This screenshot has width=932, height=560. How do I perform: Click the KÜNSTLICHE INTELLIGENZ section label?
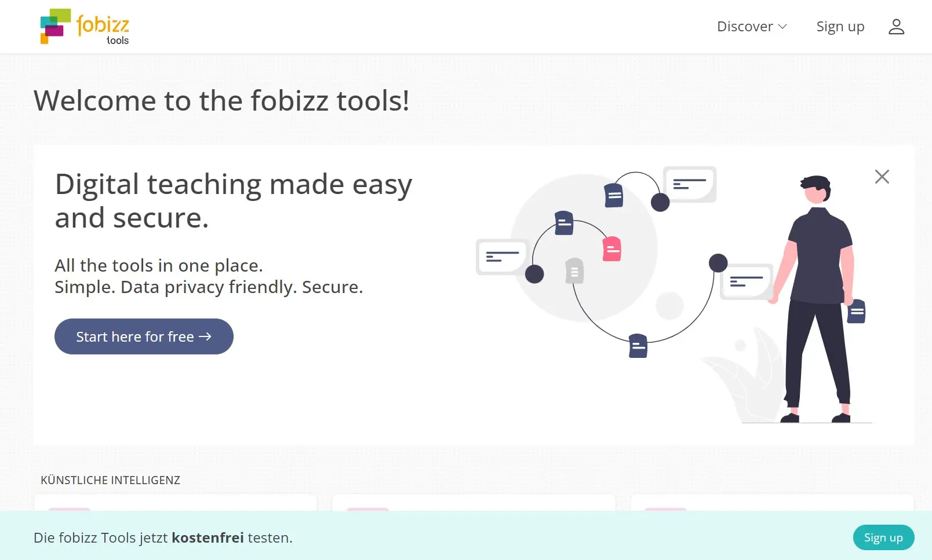pos(110,480)
